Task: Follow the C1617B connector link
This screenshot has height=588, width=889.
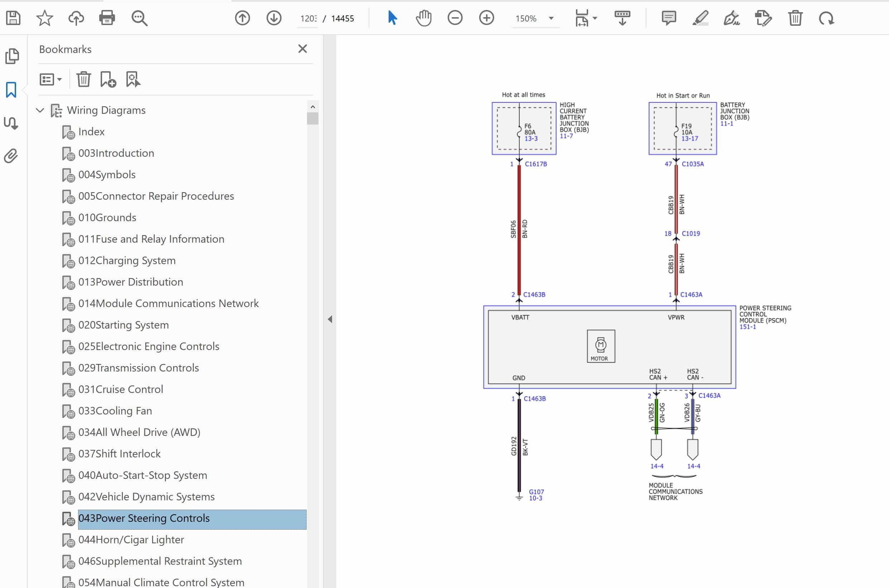Action: 536,164
